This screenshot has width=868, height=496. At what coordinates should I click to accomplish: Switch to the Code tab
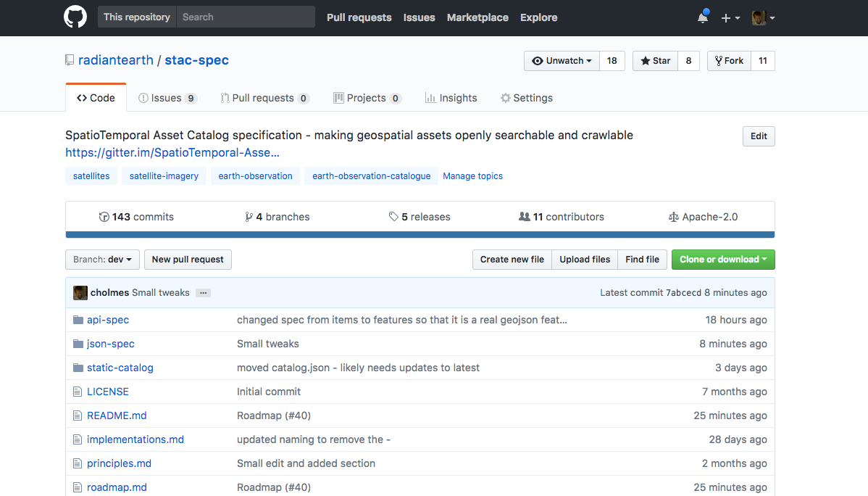click(96, 98)
